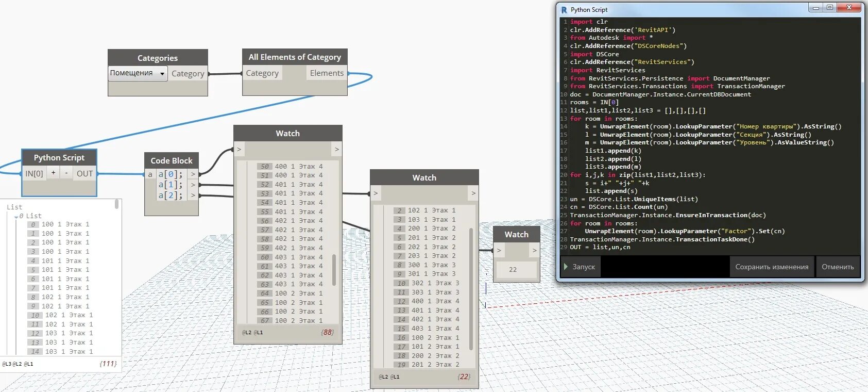This screenshot has width=868, height=392.
Task: Click the input arrow of the small Watch node
Action: click(x=499, y=250)
